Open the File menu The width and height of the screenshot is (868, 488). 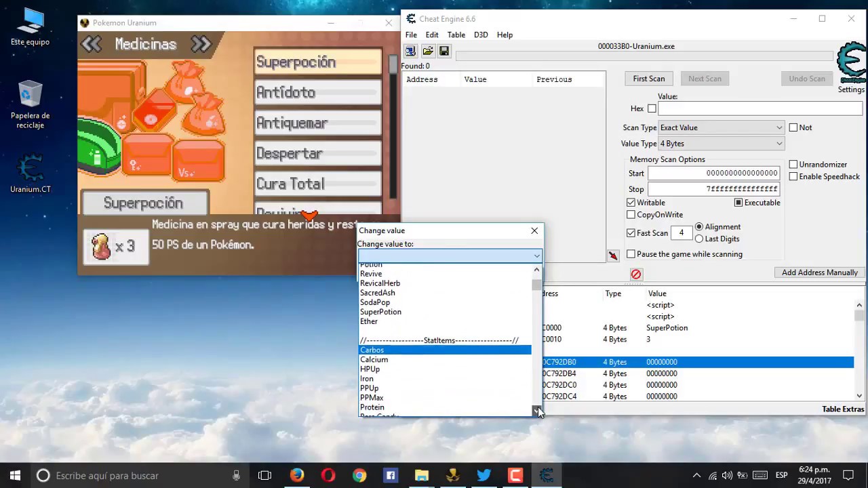(411, 35)
